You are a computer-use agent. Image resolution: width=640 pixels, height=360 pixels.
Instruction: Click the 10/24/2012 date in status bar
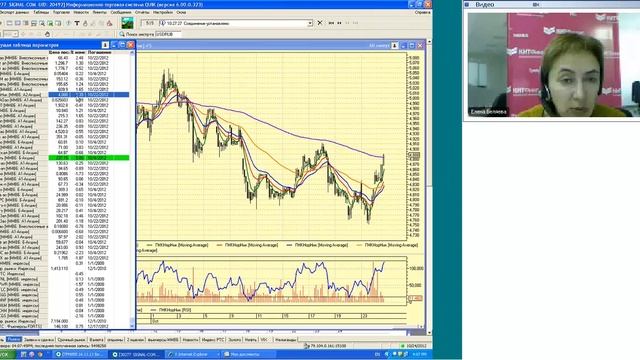416,346
